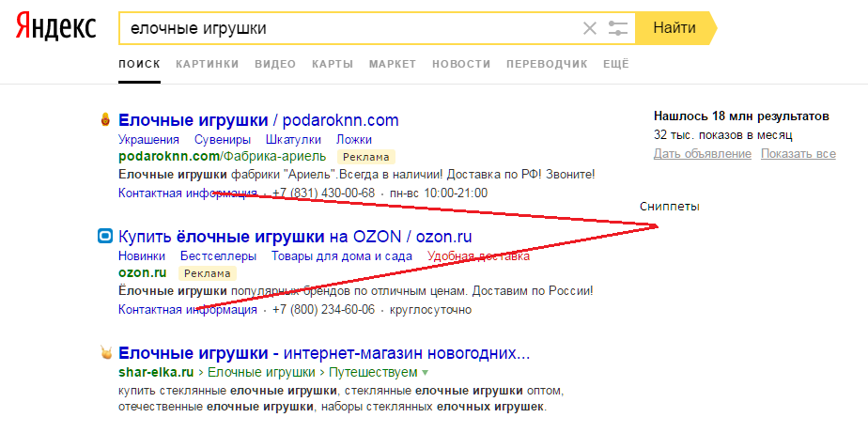Screen dimensions: 868x433
Task: Click the podaroknn.com/Фабрика-ариель green URL
Action: tap(222, 157)
